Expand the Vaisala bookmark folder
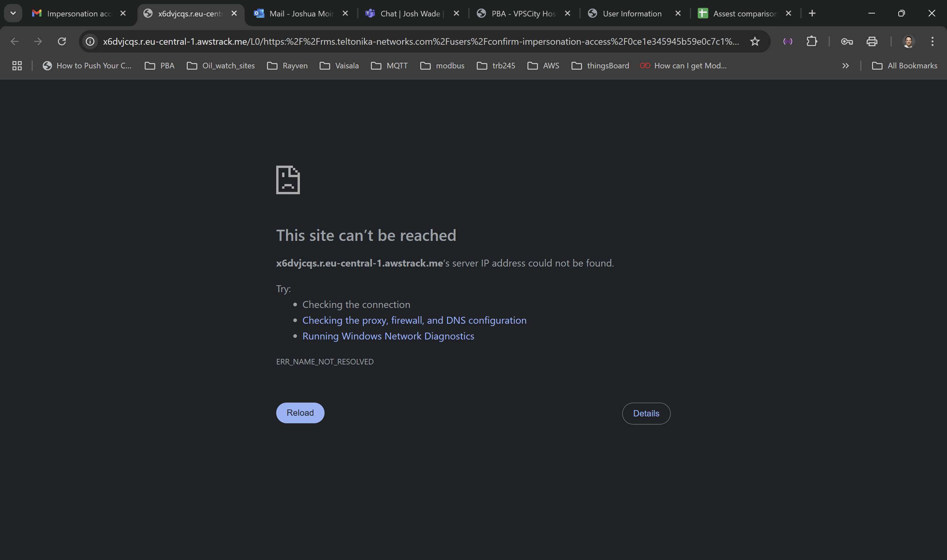This screenshot has width=947, height=560. (x=339, y=66)
